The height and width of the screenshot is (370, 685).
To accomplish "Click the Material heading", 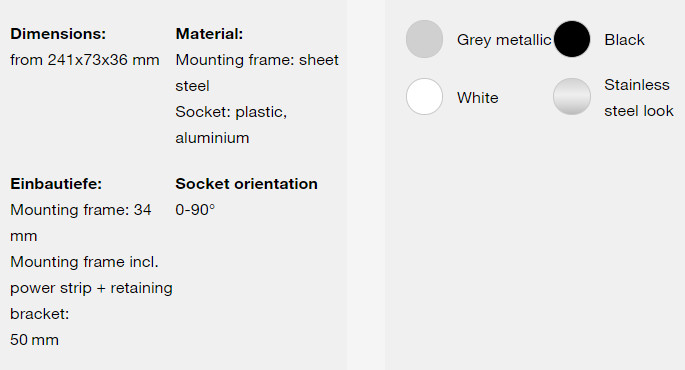I will pyautogui.click(x=209, y=34).
